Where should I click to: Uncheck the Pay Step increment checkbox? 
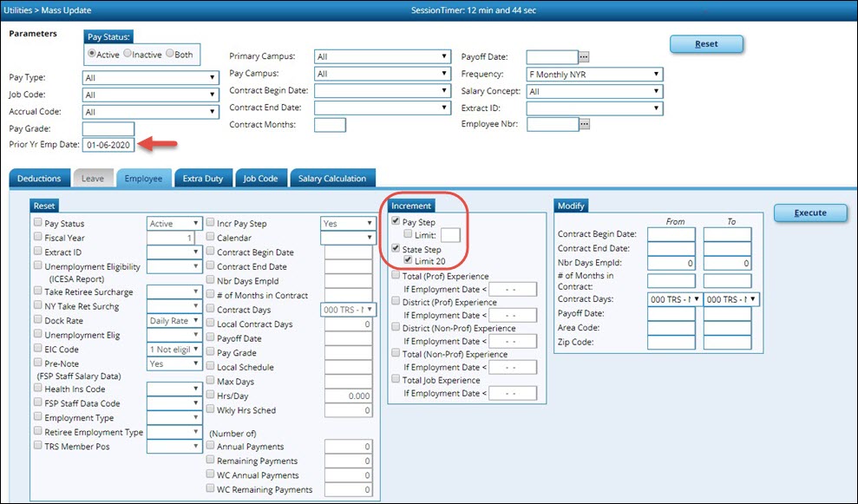[396, 222]
